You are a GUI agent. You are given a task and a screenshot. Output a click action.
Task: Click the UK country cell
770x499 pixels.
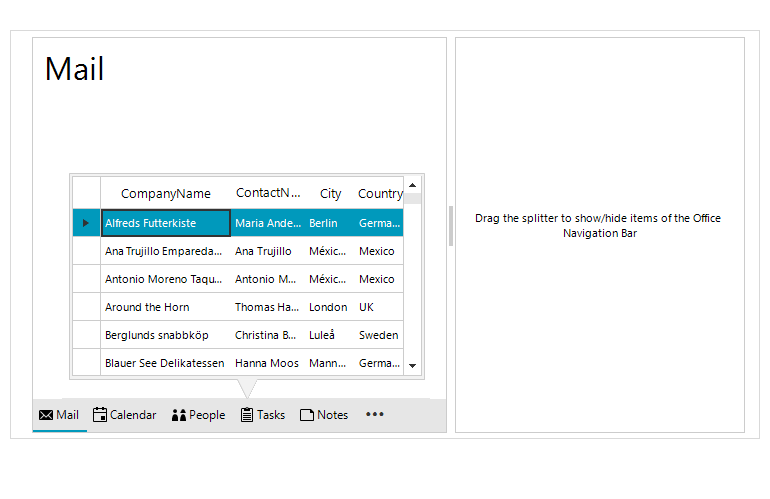coord(379,307)
